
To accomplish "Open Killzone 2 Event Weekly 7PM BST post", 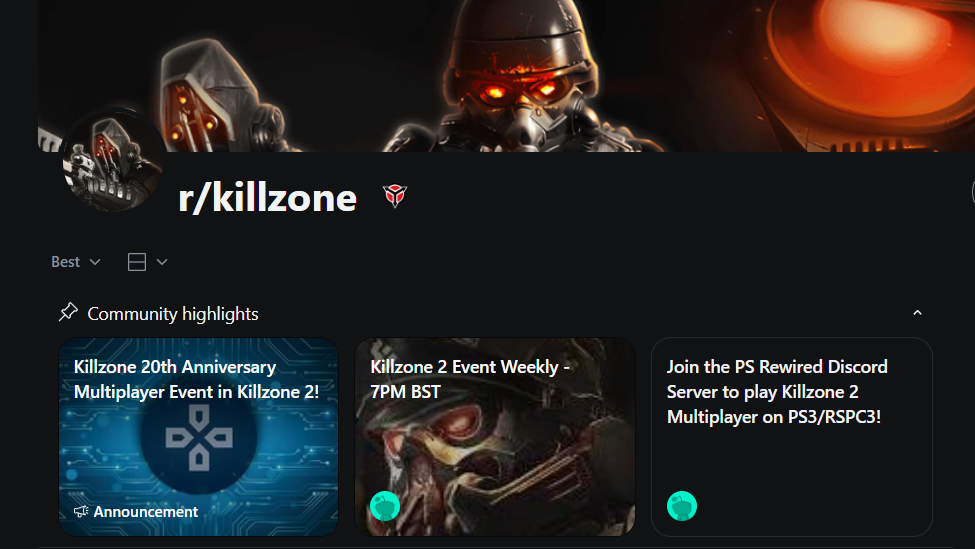I will tap(469, 379).
